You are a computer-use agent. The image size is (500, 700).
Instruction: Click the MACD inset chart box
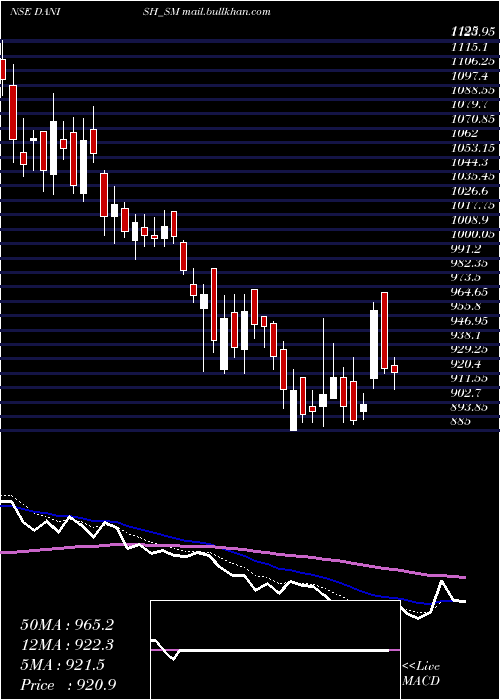(x=275, y=650)
